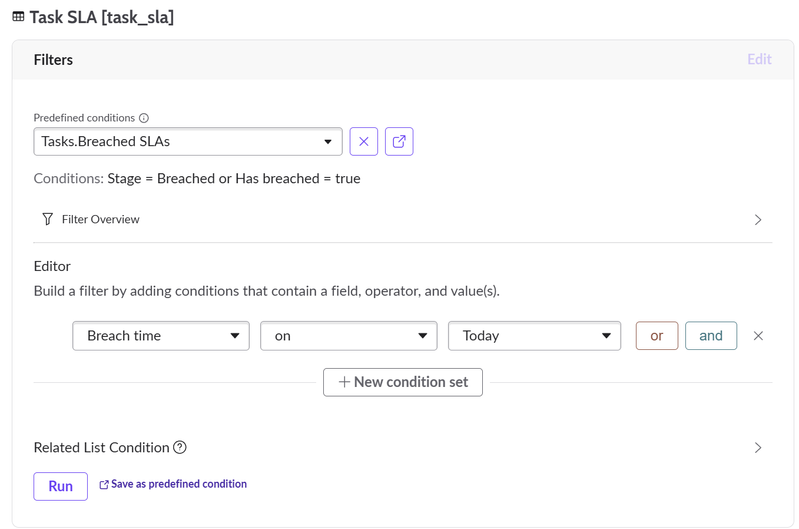This screenshot has height=529, width=799.
Task: Open the Breach time field dropdown
Action: pyautogui.click(x=161, y=336)
